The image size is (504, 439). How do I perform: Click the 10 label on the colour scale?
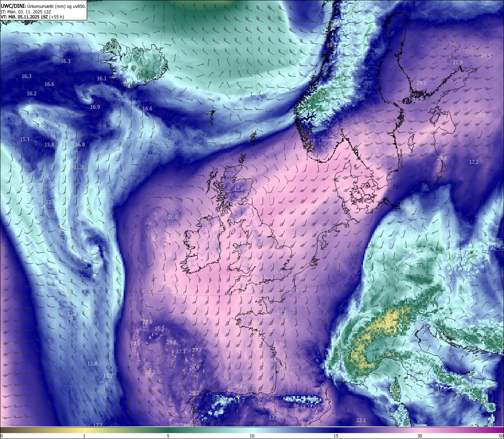click(252, 436)
